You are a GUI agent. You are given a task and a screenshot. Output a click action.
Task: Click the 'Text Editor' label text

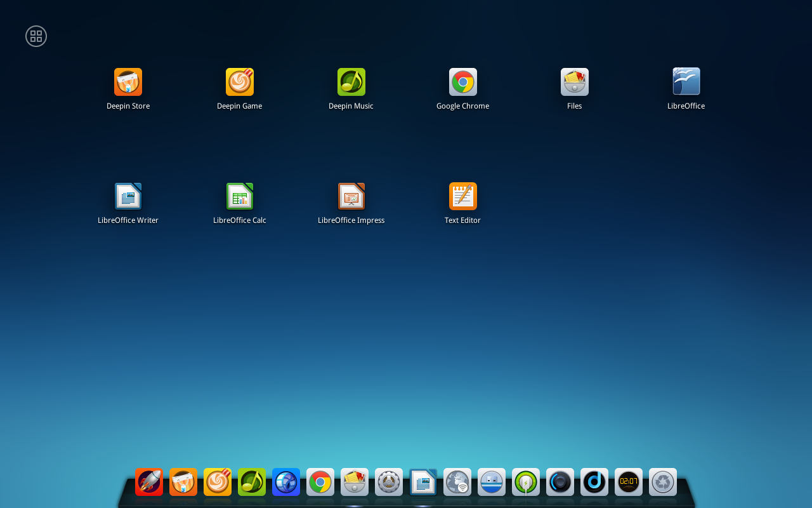click(x=462, y=220)
